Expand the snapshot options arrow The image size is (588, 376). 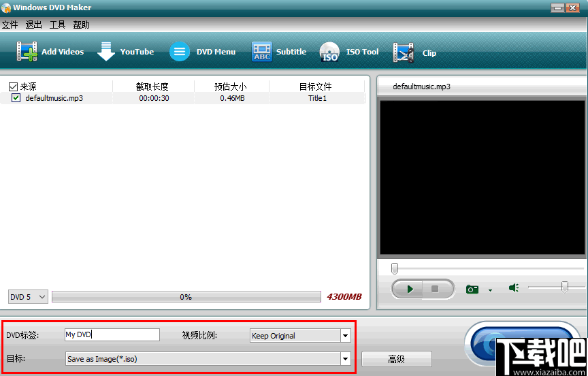[490, 290]
